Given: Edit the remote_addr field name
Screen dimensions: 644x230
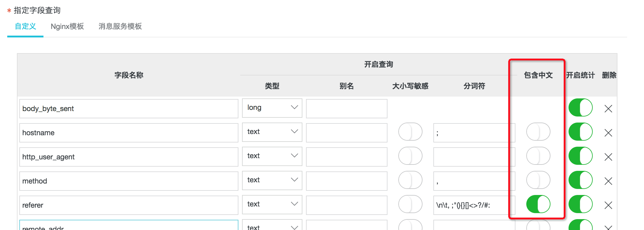Looking at the screenshot, I should 129,225.
